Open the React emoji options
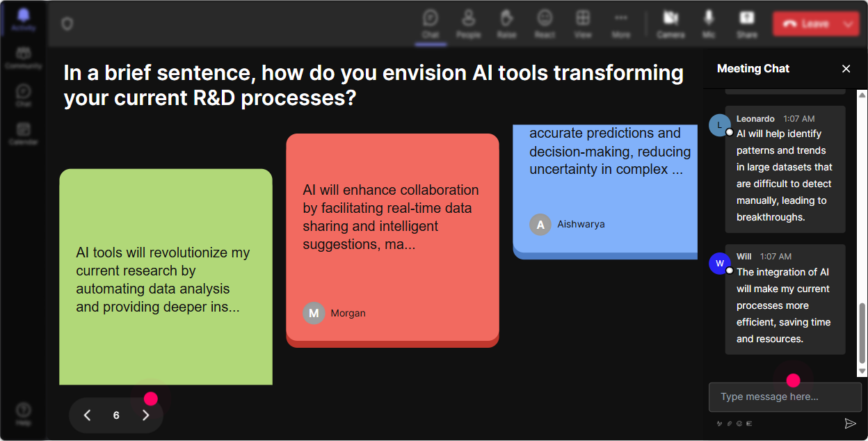The image size is (868, 441). tap(545, 24)
